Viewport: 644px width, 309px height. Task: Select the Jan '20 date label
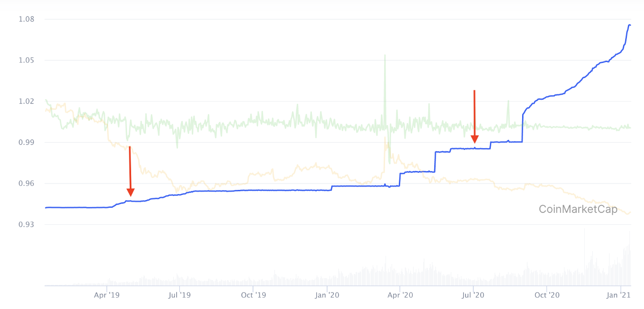(327, 295)
